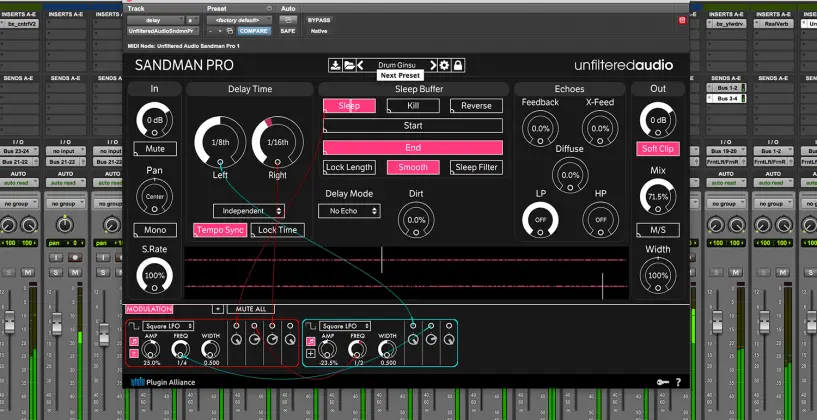Screen dimensions: 817x420
Task: Click the Native button
Action: [x=319, y=31]
